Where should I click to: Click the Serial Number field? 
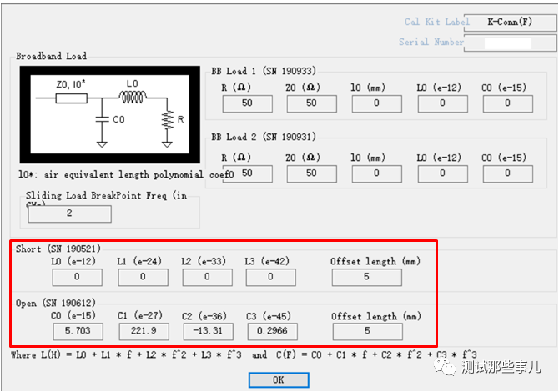pyautogui.click(x=507, y=43)
